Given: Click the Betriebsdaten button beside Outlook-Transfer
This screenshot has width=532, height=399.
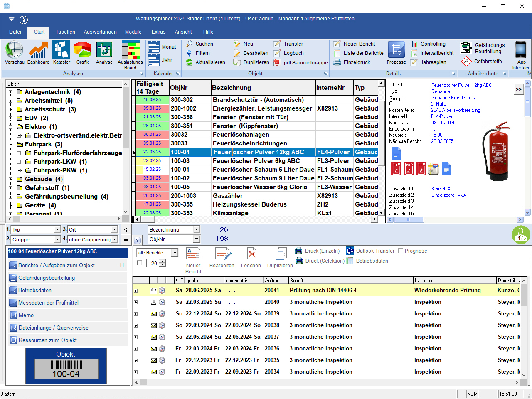Looking at the screenshot, I should [x=367, y=261].
